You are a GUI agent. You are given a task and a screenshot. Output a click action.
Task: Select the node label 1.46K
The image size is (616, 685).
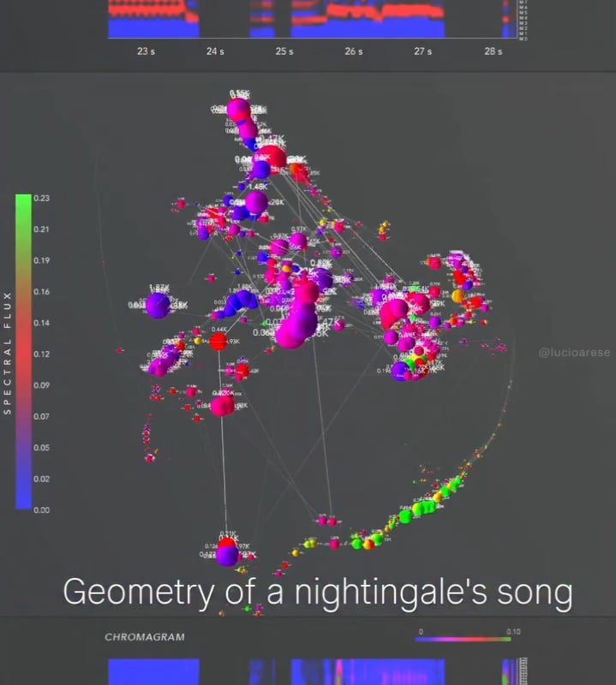coord(258,187)
